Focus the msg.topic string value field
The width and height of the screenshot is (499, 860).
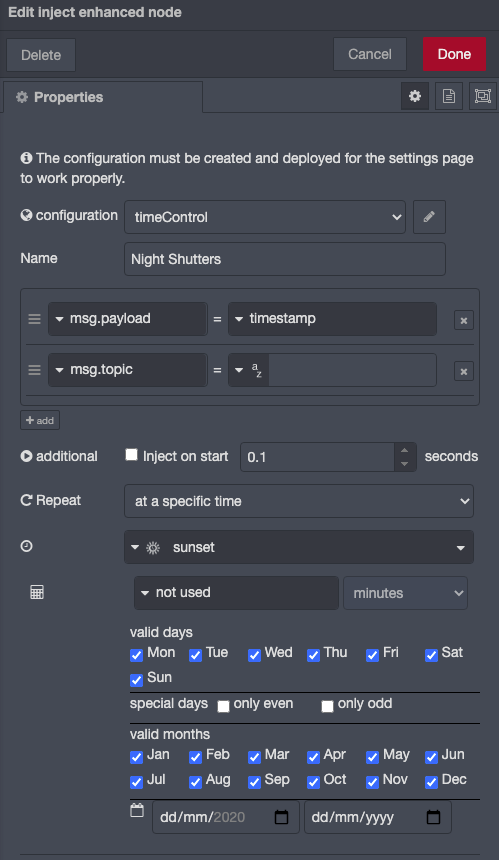[x=353, y=370]
